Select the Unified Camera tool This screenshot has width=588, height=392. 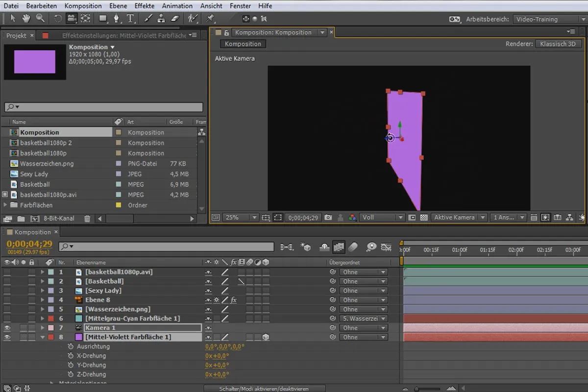(72, 19)
